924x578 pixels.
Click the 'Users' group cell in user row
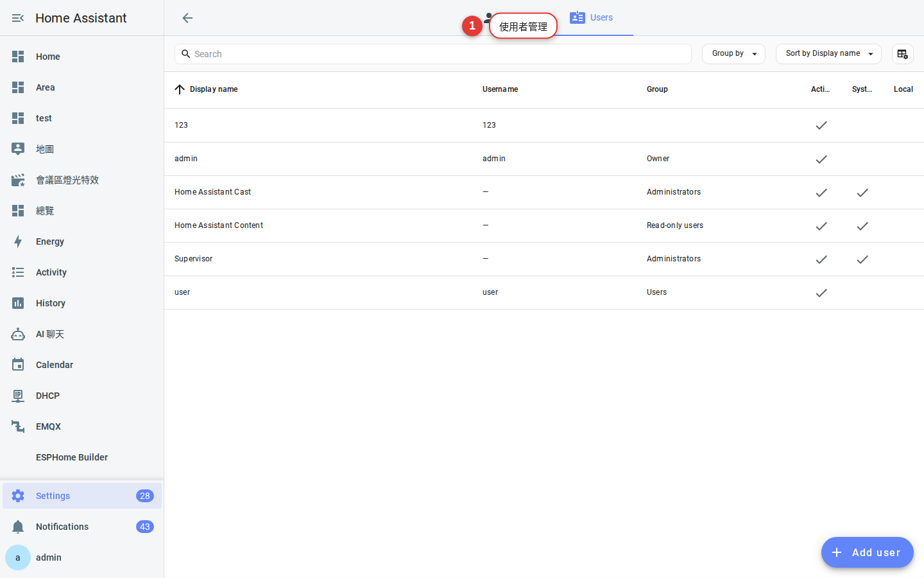(x=656, y=292)
